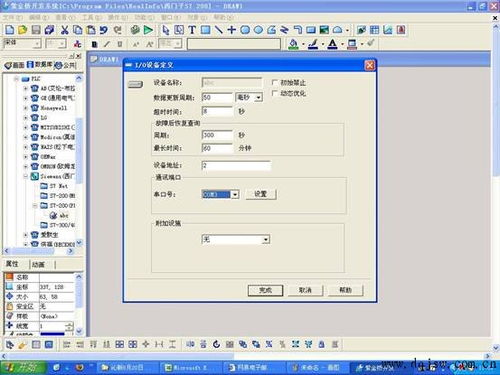The image size is (500, 375).
Task: Expand the LG tree node
Action: 26,117
